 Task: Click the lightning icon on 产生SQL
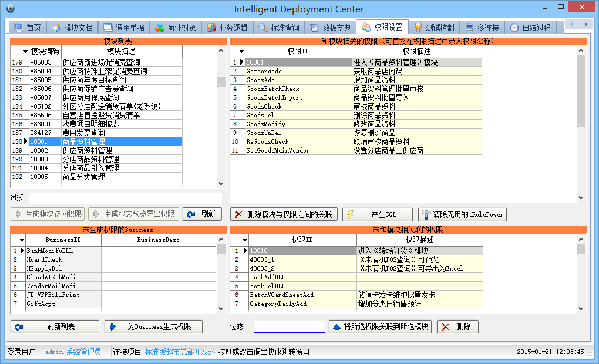[x=351, y=214]
